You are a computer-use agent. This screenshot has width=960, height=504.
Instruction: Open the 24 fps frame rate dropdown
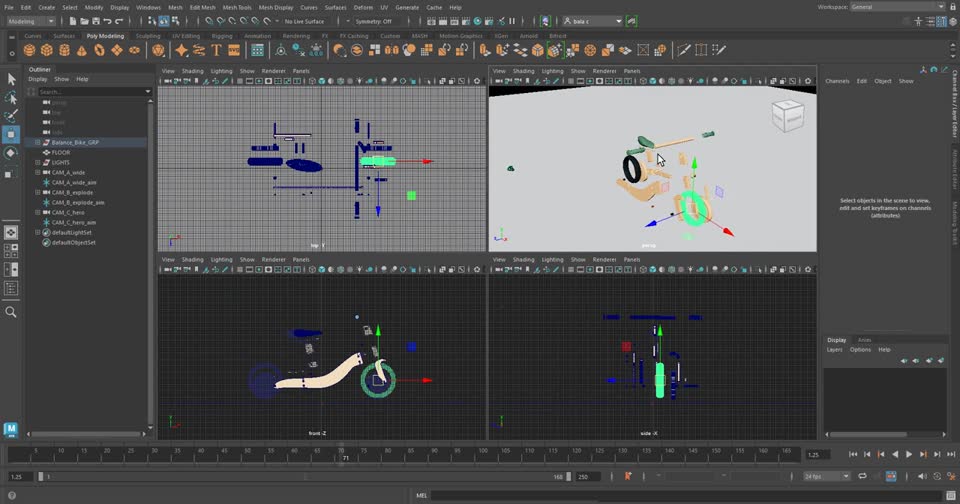pyautogui.click(x=827, y=476)
